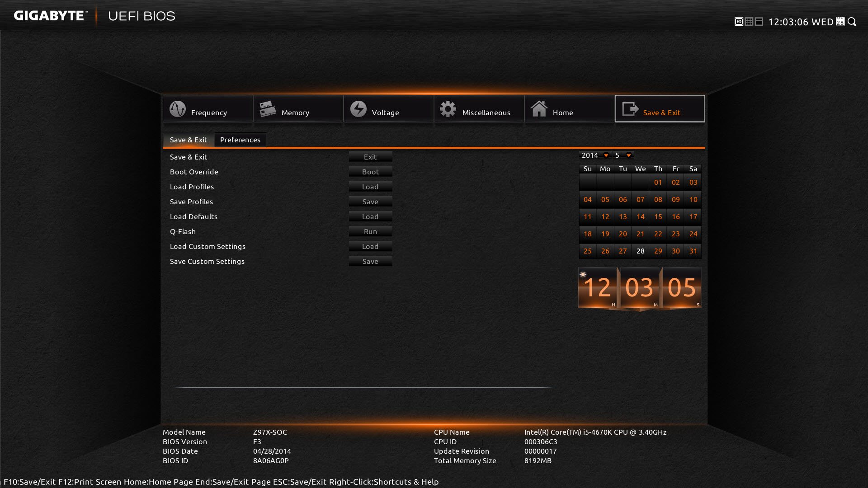Screen dimensions: 868x488
Task: Click the Voltage lightning bolt icon
Action: [x=359, y=109]
